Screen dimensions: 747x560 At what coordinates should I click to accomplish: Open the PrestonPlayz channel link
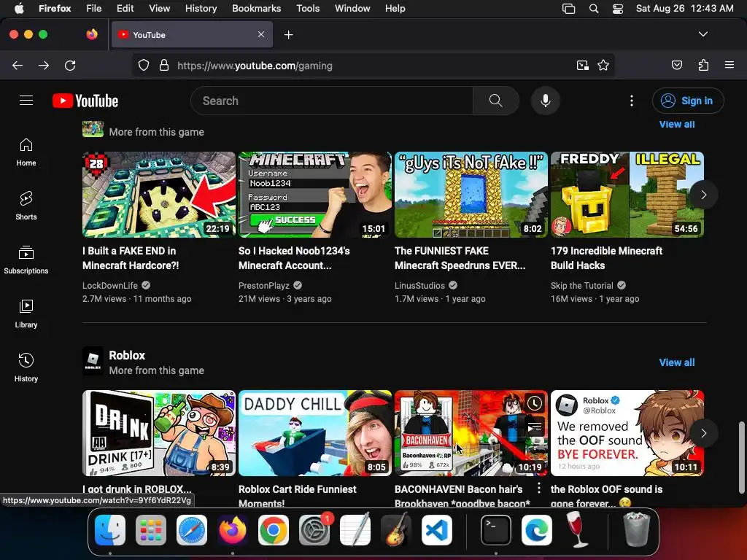tap(264, 285)
